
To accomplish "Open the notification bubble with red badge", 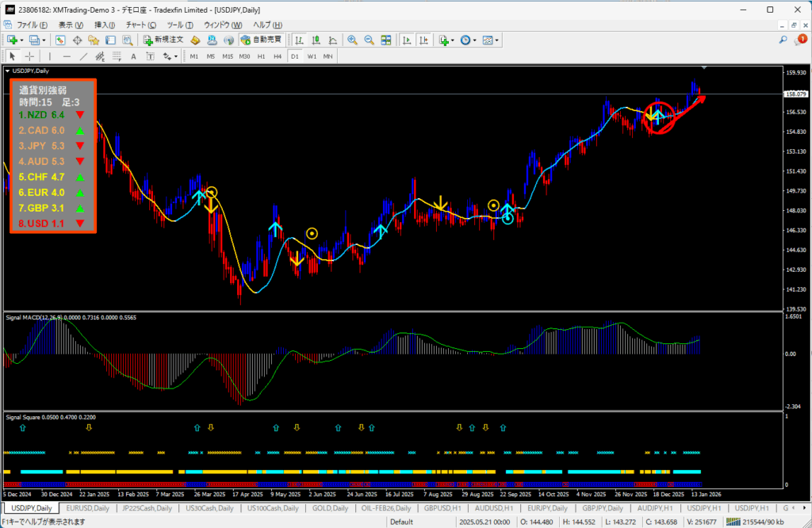I will point(799,40).
